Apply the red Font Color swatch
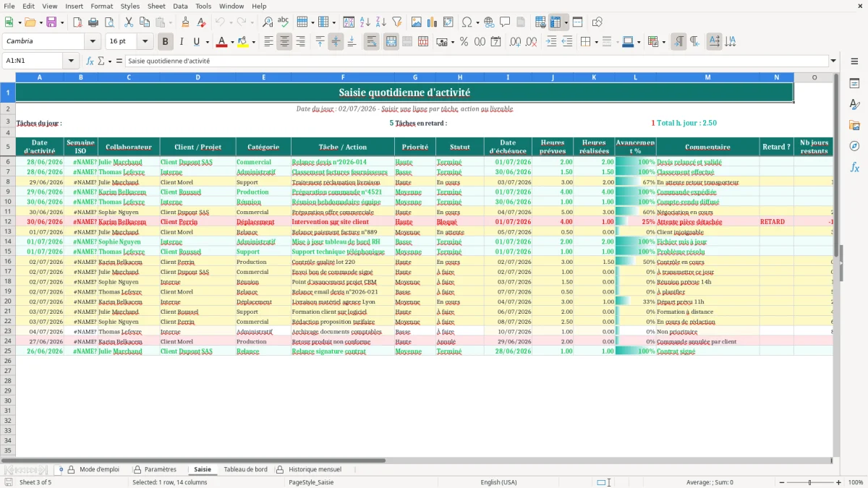This screenshot has height=488, width=868. pos(221,42)
